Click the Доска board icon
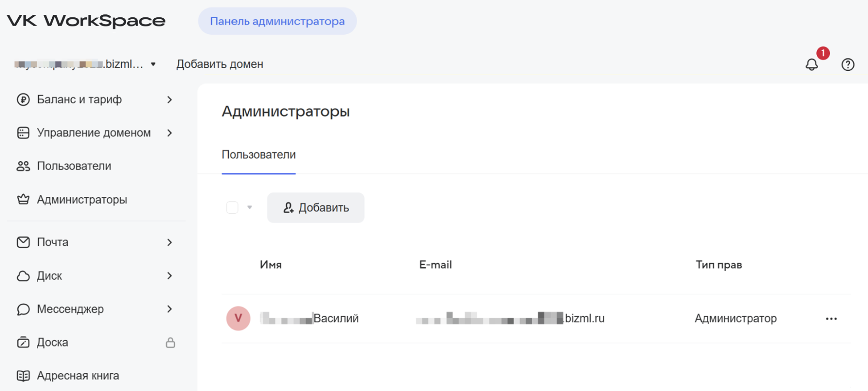Image resolution: width=868 pixels, height=391 pixels. pos(23,342)
